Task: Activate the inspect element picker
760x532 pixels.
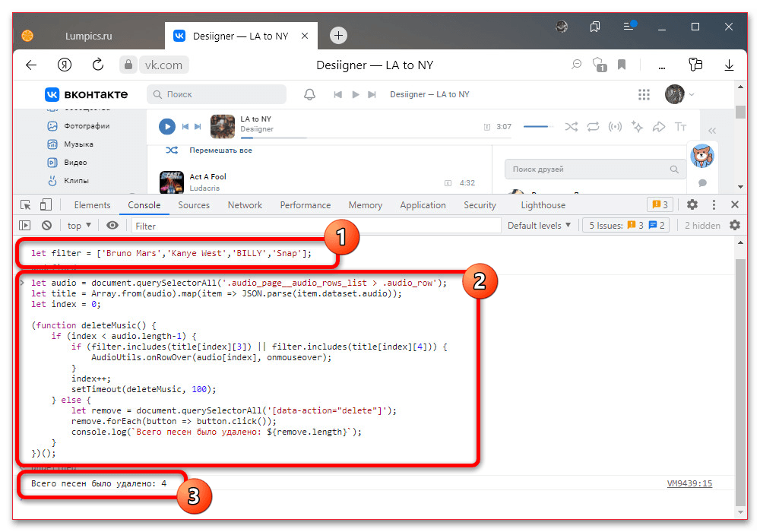Action: point(26,205)
